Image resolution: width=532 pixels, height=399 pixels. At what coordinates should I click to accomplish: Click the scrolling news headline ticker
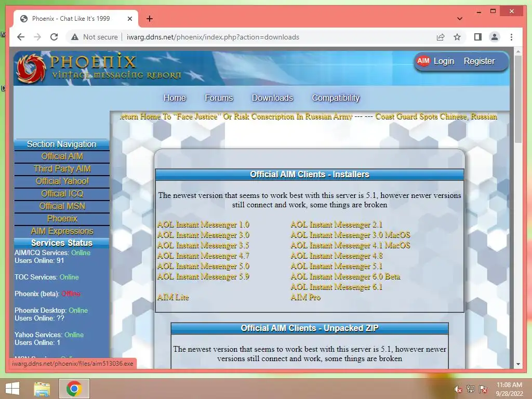click(x=309, y=117)
